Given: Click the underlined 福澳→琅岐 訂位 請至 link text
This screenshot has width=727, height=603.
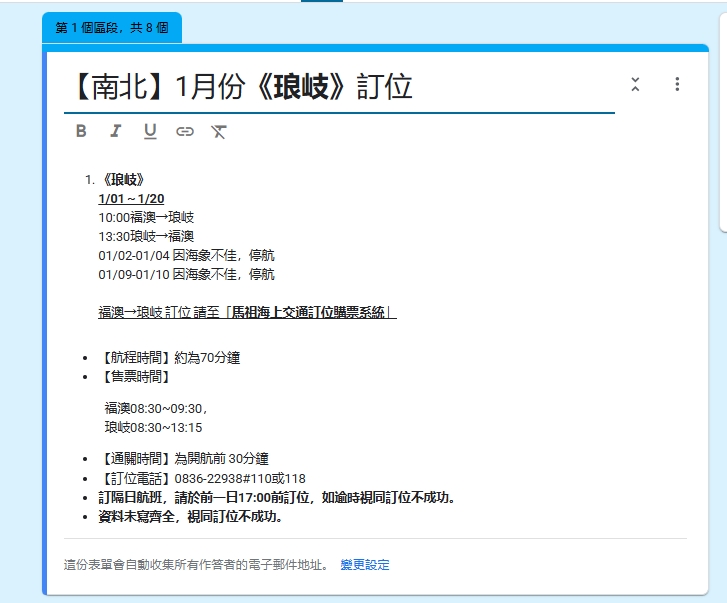Looking at the screenshot, I should (248, 312).
